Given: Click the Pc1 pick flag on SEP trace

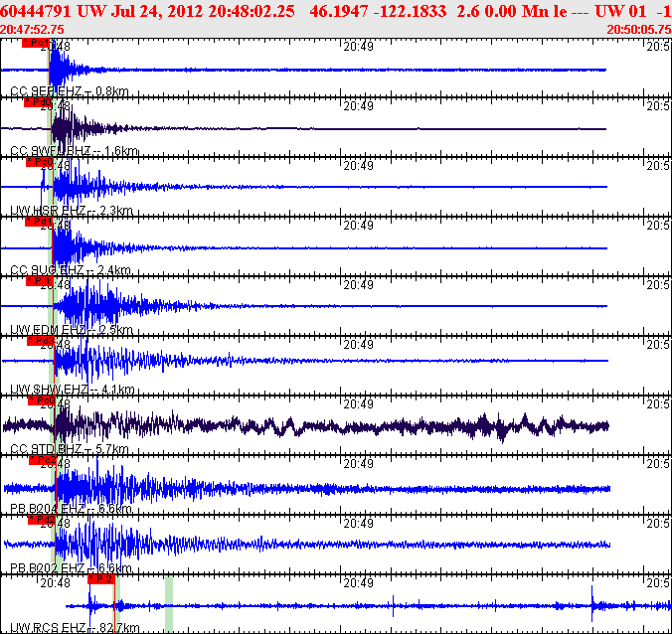Looking at the screenshot, I should pyautogui.click(x=35, y=45).
